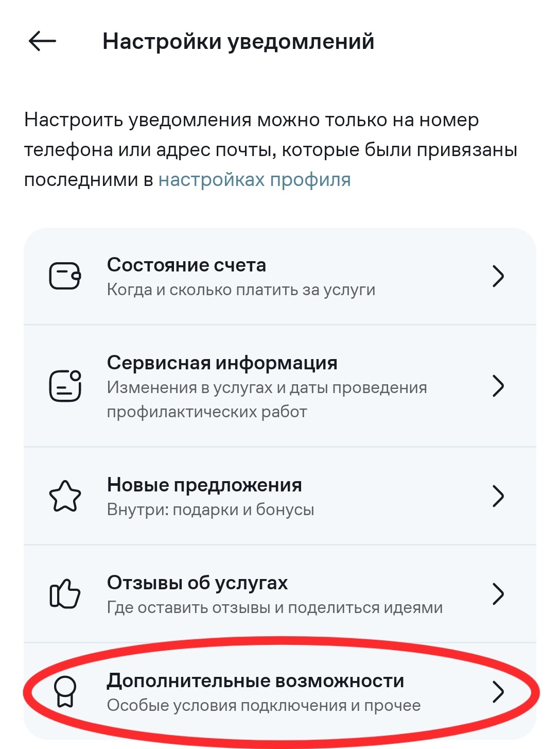Expand Отзывы об услугах with its chevron

[498, 594]
